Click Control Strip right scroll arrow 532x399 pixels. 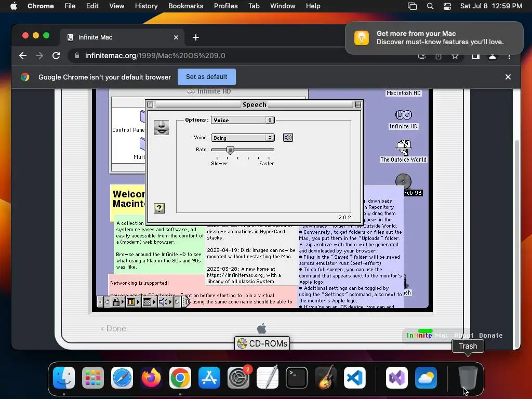tap(177, 302)
